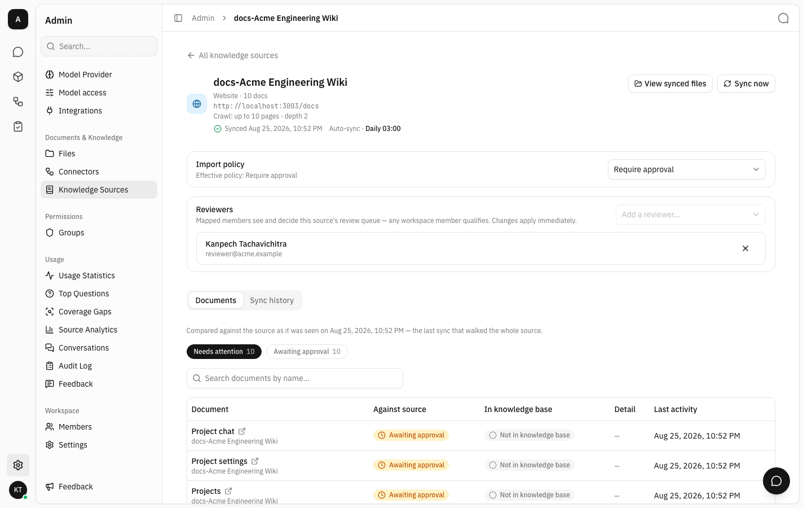Screen dimensions: 812x508
Task: Focus the sidebar Search field
Action: (99, 46)
